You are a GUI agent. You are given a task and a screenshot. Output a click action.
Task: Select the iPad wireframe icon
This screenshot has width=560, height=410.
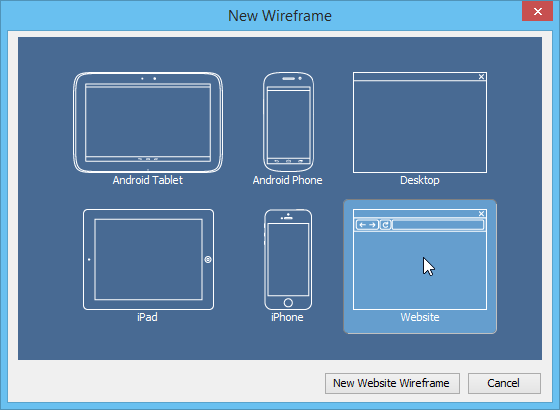pos(148,259)
